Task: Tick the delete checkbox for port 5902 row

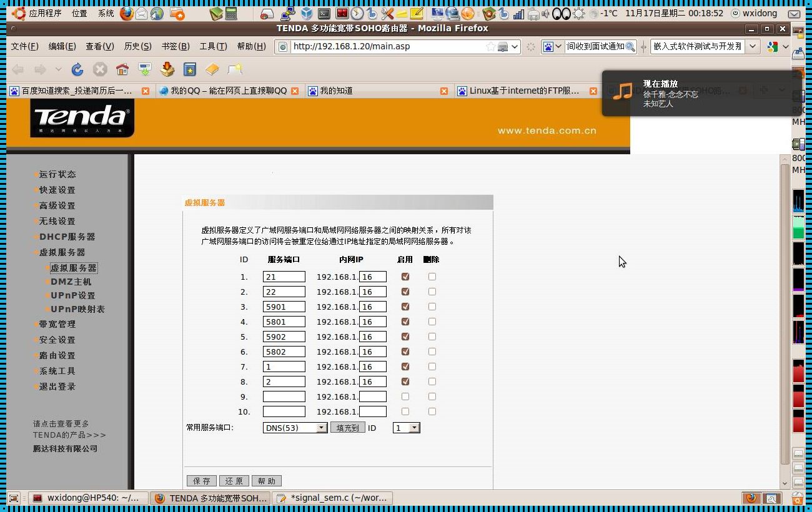Action: (432, 337)
